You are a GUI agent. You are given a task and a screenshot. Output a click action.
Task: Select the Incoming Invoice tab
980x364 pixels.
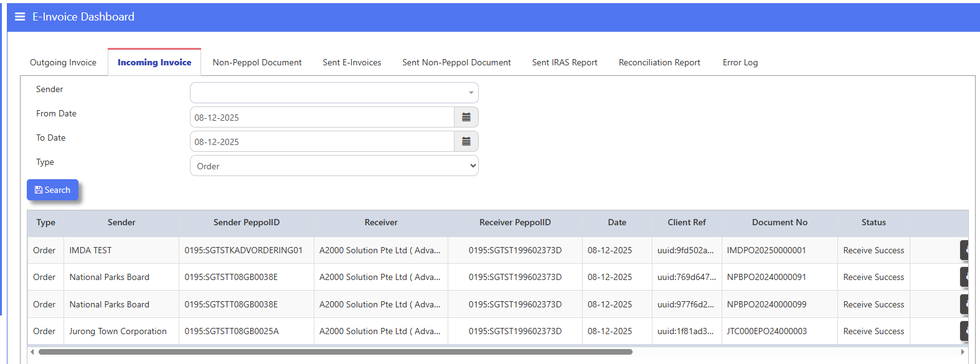[154, 62]
